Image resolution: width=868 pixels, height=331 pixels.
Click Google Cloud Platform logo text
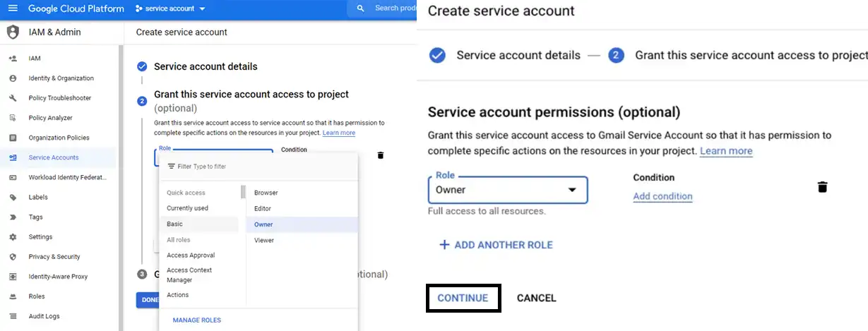[x=76, y=8]
